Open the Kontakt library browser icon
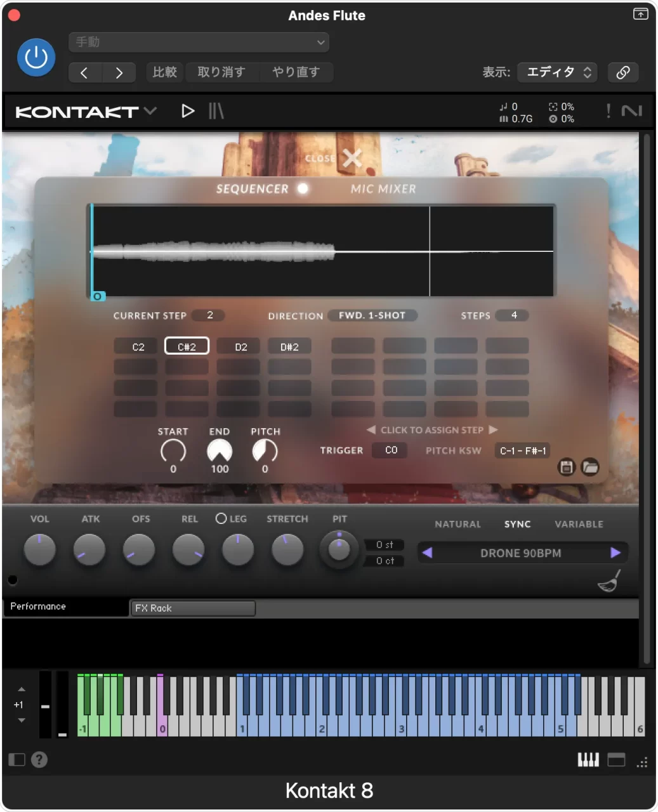 point(216,111)
